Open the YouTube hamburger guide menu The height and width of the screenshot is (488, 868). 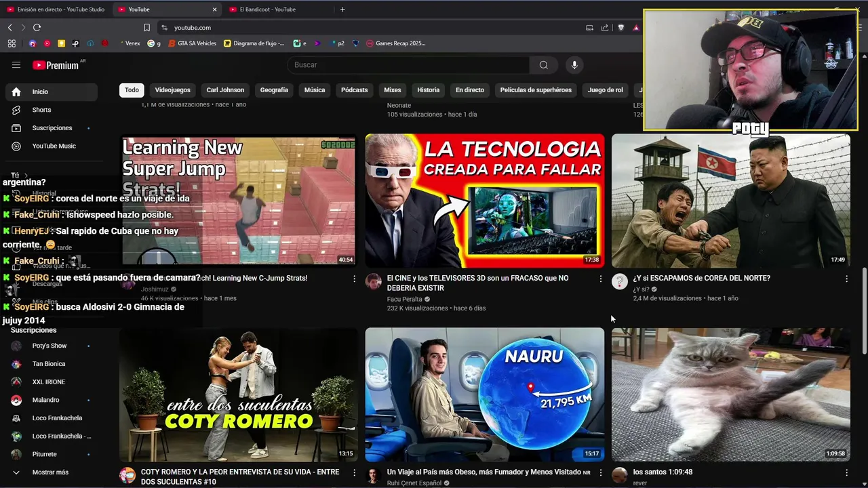[16, 65]
